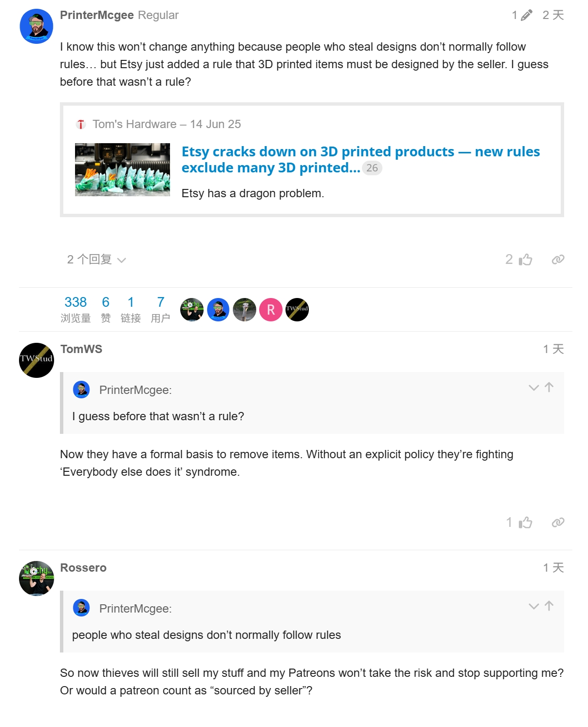Open PrinterMcgee's user profile name
588x727 pixels.
click(x=96, y=15)
